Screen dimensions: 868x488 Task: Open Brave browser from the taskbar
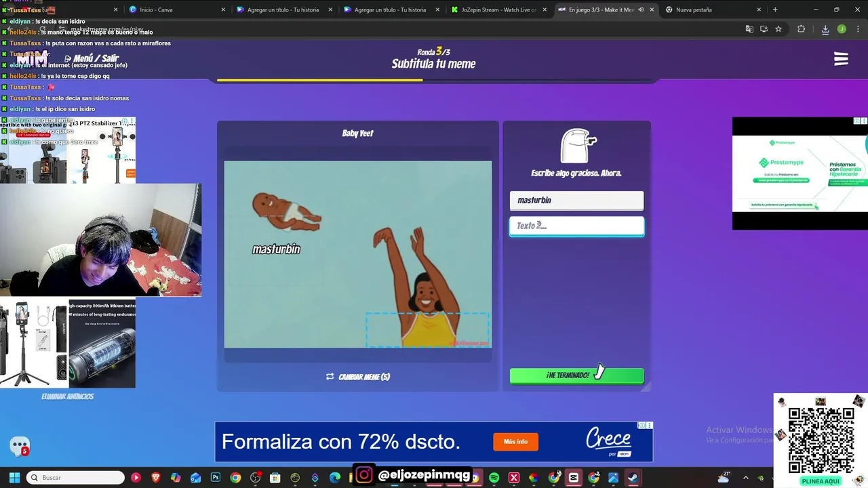(x=156, y=478)
